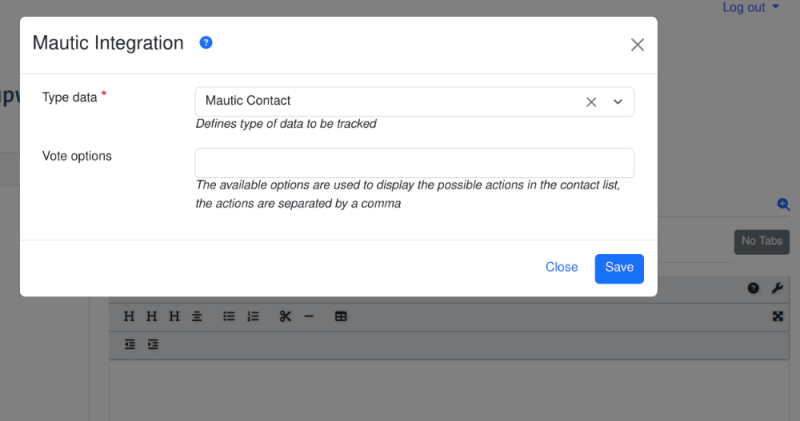Click the No Tabs button
This screenshot has height=421, width=800.
click(x=762, y=241)
